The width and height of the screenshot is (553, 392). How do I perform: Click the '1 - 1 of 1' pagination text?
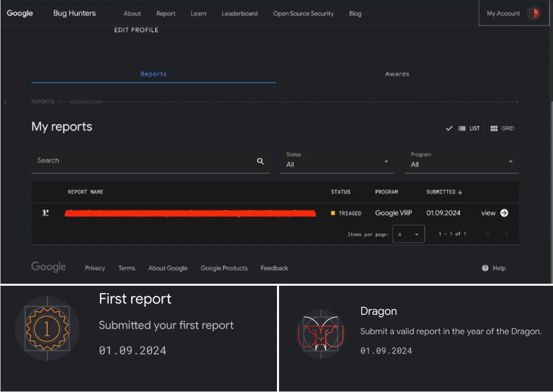coord(453,234)
